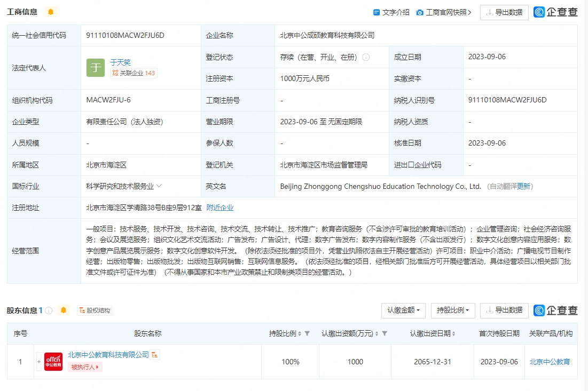
Task: Click 导出数据 button in 工商信息 header
Action: (504, 12)
